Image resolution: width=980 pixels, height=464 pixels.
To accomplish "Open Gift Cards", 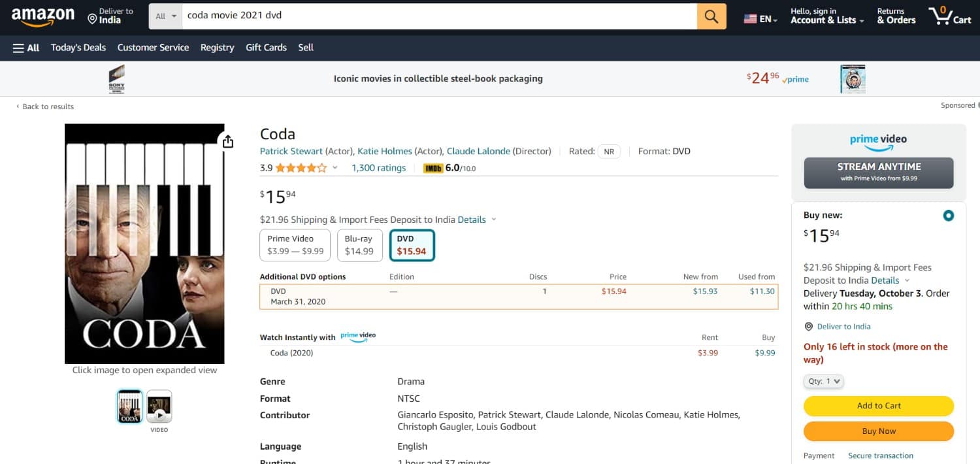I will point(266,48).
